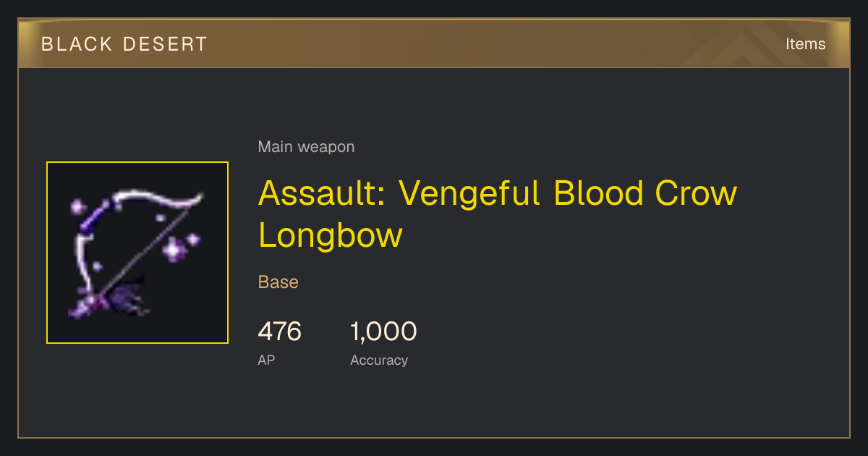The image size is (868, 456).
Task: Click the small sparkle at icon's top-left
Action: [77, 207]
